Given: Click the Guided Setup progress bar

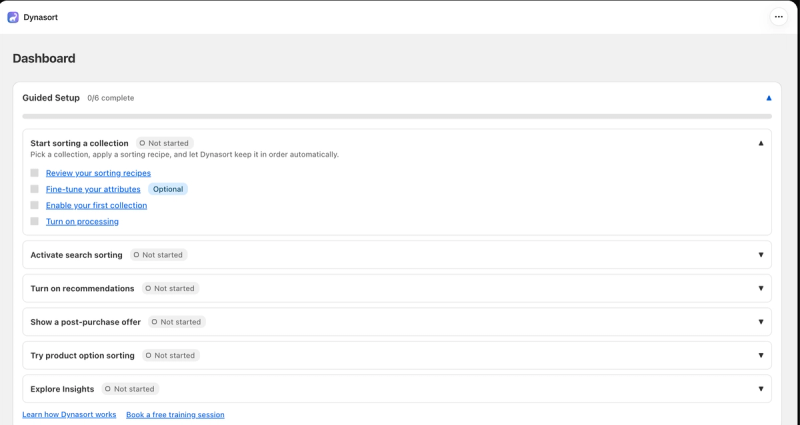Looking at the screenshot, I should click(397, 116).
